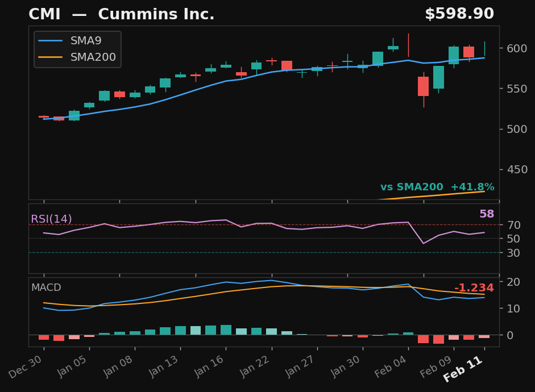Click the large red candle below 550
Screen dimensions: 535x392
[x=424, y=86]
